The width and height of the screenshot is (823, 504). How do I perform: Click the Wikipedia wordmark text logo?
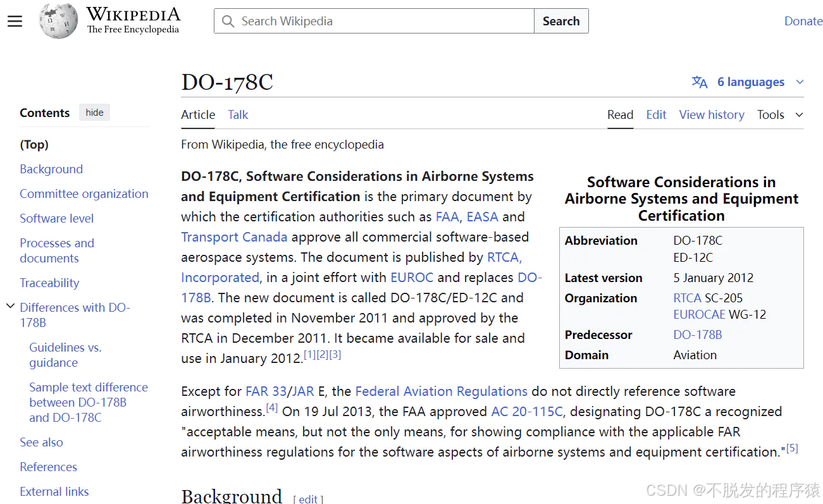click(x=133, y=20)
